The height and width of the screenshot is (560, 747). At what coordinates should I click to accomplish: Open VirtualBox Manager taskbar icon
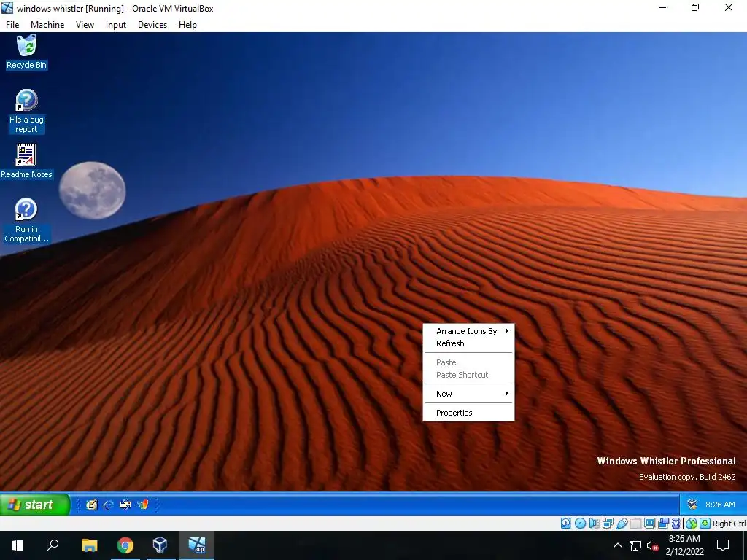pyautogui.click(x=160, y=545)
